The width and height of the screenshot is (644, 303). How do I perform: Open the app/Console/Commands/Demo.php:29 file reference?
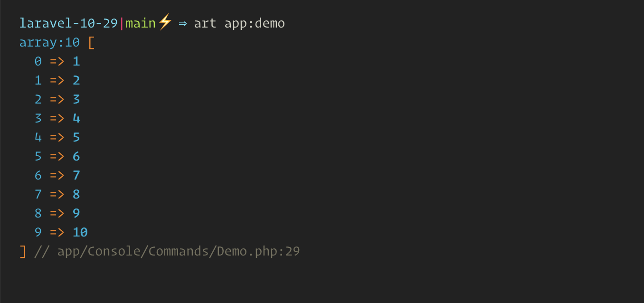pos(179,251)
